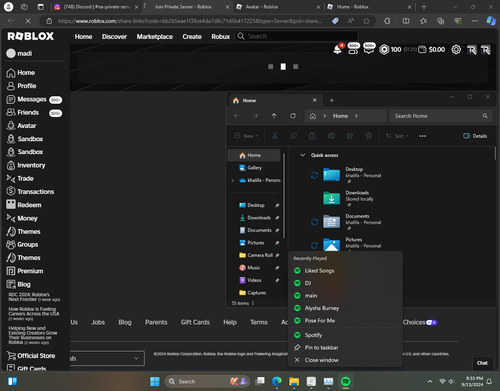
Task: Toggle the Details pane in File Explorer
Action: pyautogui.click(x=475, y=136)
